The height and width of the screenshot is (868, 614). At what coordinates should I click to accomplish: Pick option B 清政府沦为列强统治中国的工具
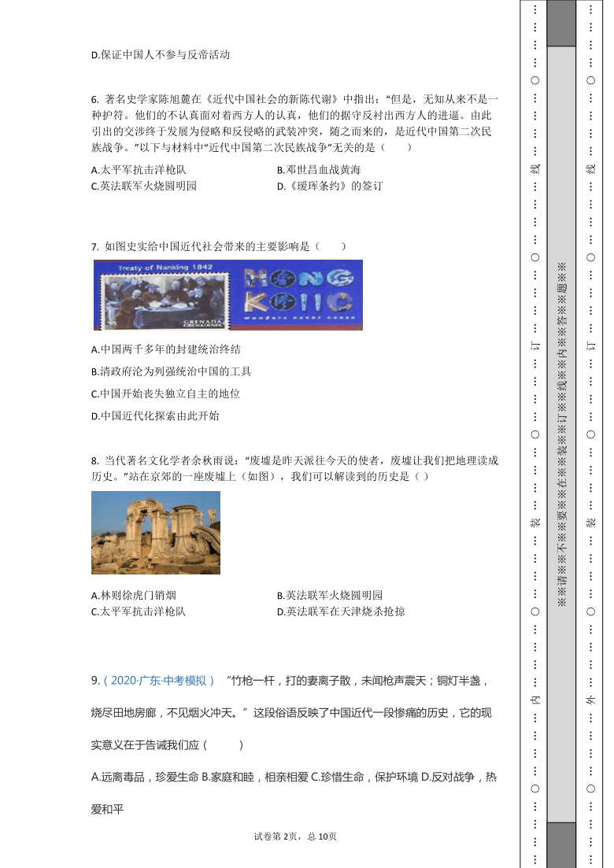pyautogui.click(x=171, y=371)
